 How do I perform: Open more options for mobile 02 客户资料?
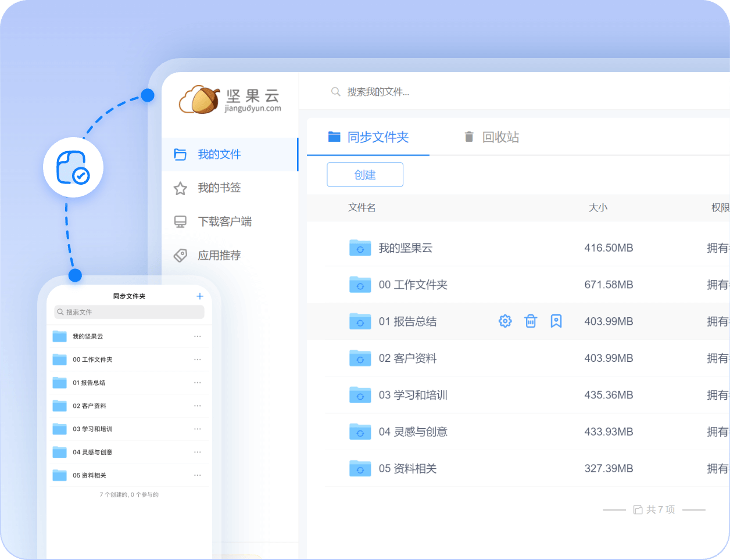click(x=198, y=405)
